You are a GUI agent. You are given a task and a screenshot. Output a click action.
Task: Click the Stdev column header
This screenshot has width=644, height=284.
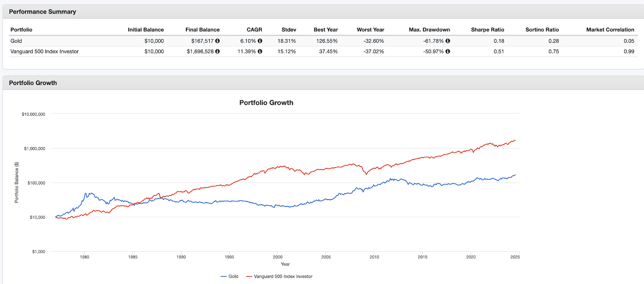click(289, 29)
